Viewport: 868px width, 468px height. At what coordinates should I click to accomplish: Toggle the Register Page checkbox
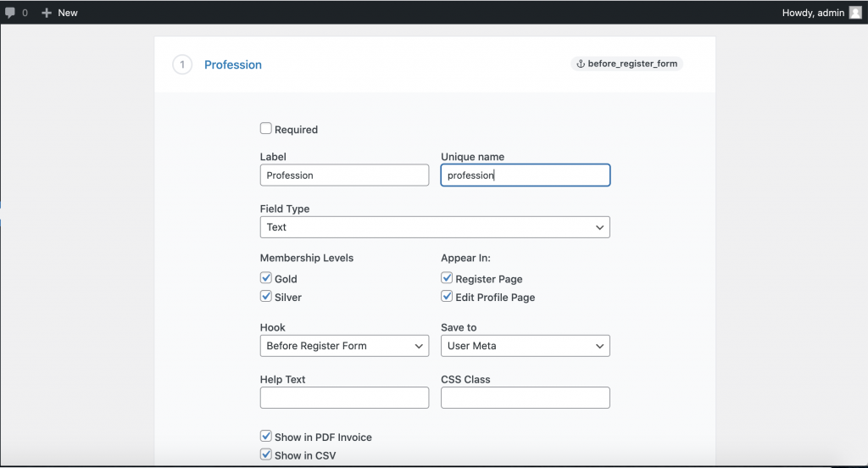(x=447, y=278)
